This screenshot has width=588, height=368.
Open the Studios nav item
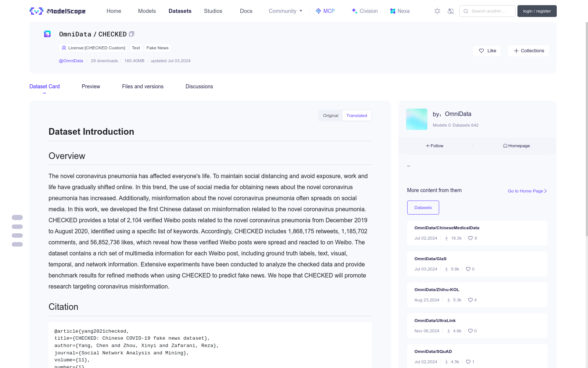213,11
